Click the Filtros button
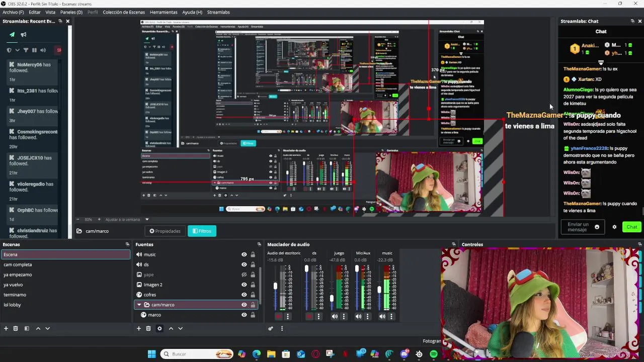 coord(202,231)
